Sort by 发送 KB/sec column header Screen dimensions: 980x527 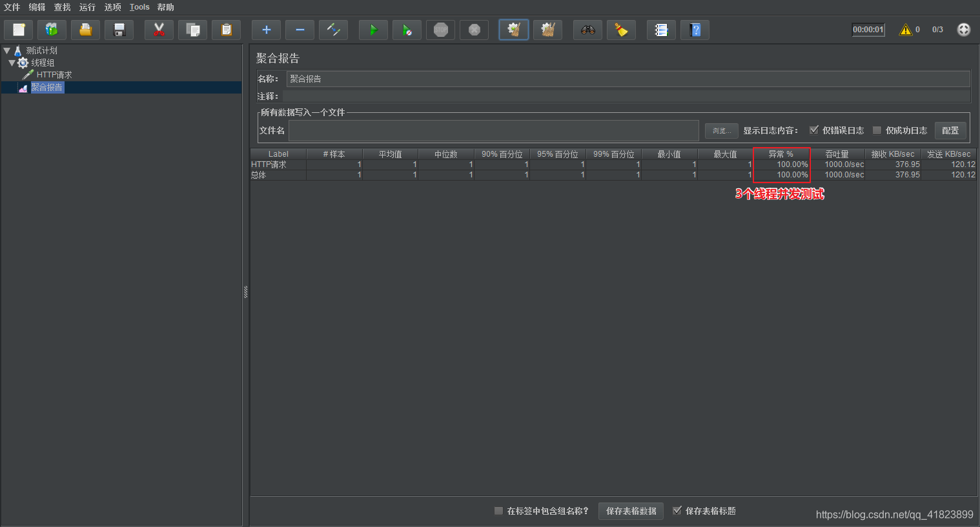(948, 154)
